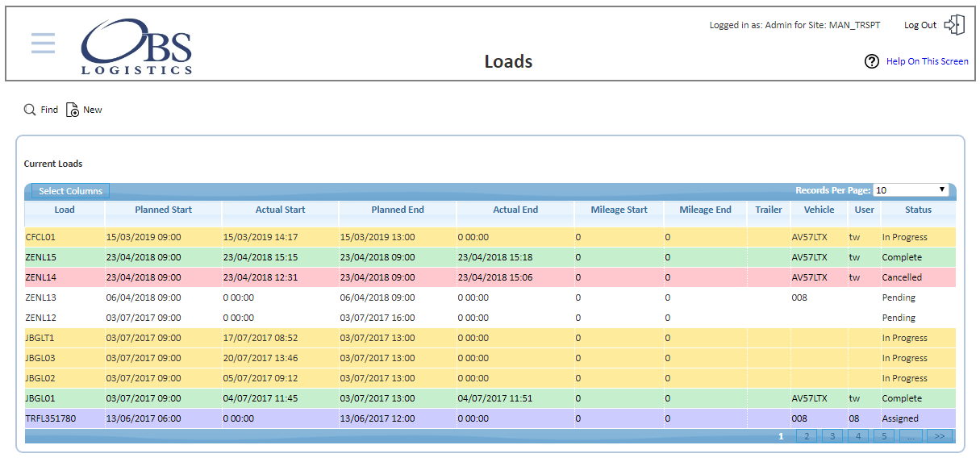This screenshot has width=980, height=466.
Task: Select load ZENL12
Action: [x=41, y=318]
